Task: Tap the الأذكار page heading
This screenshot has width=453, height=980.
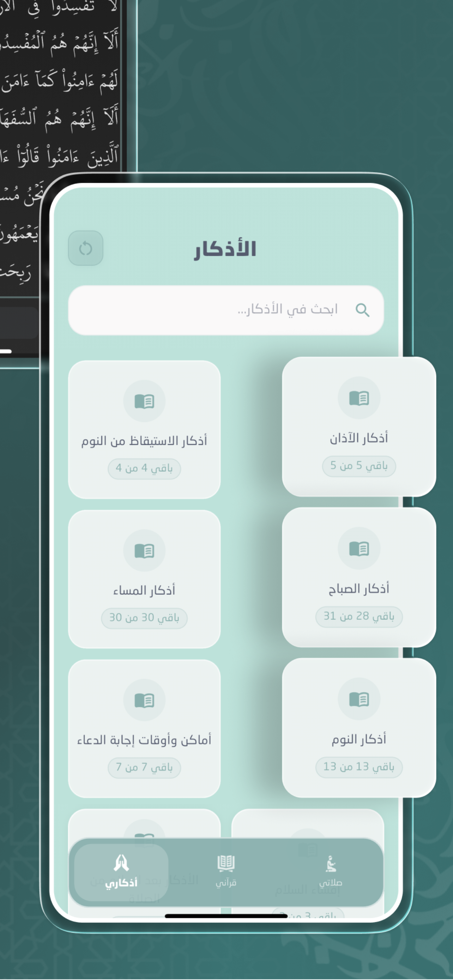Action: point(225,249)
